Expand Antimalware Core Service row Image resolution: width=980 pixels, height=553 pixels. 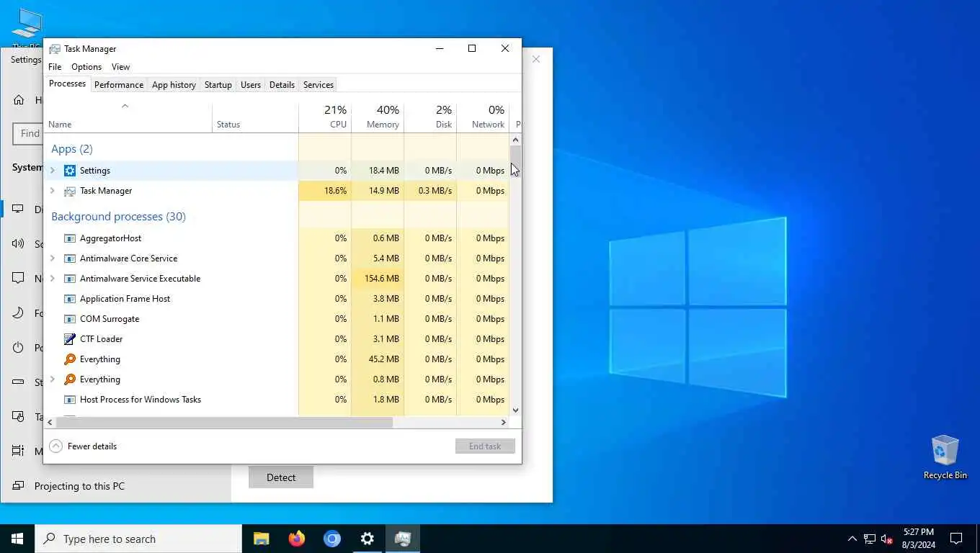click(x=52, y=258)
